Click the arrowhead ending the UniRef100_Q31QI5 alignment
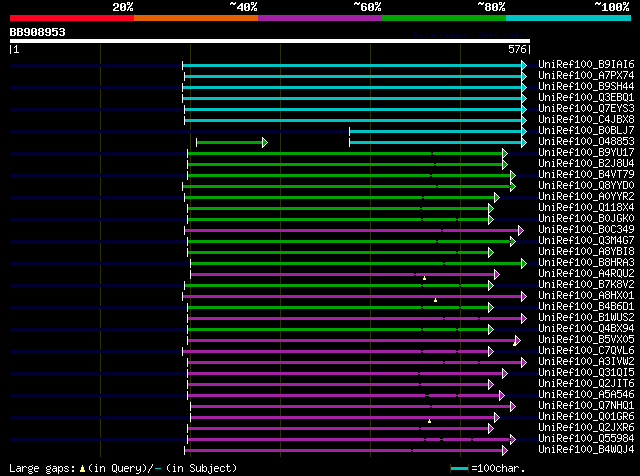640x476 pixels. coord(505,374)
